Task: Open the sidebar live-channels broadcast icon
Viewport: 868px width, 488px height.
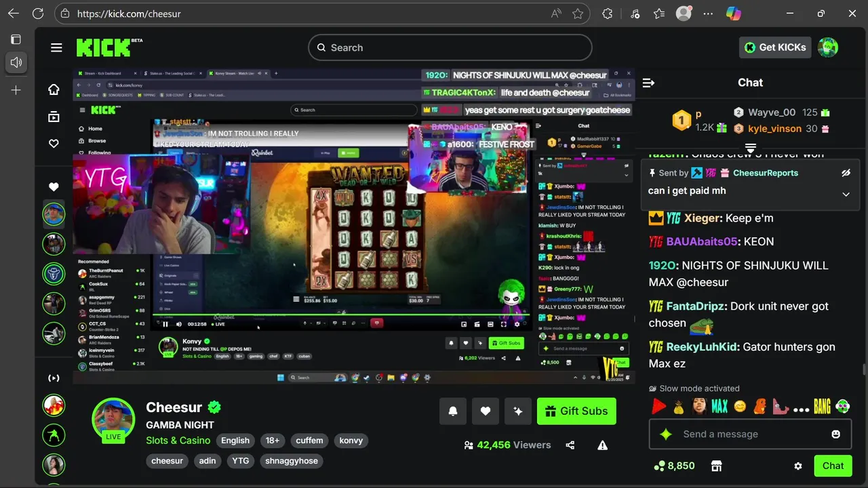Action: pos(54,378)
